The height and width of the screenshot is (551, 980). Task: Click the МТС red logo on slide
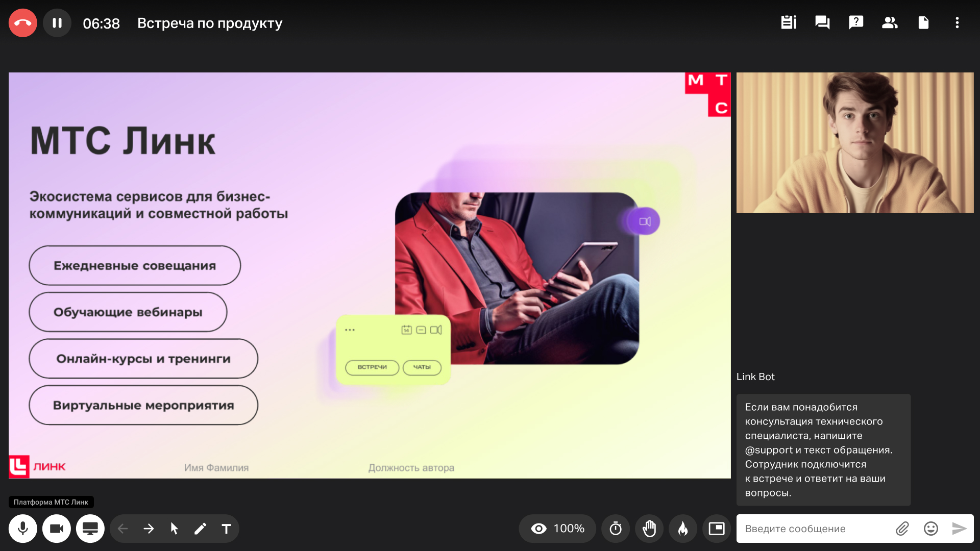click(x=708, y=94)
